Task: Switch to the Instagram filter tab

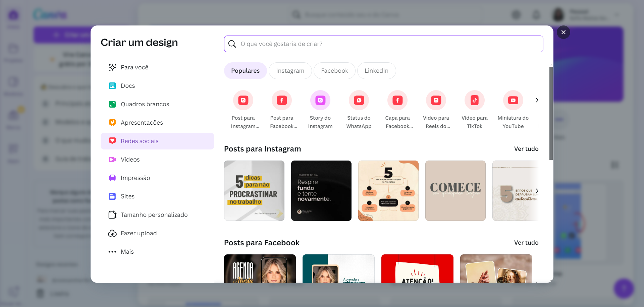Action: pyautogui.click(x=290, y=71)
